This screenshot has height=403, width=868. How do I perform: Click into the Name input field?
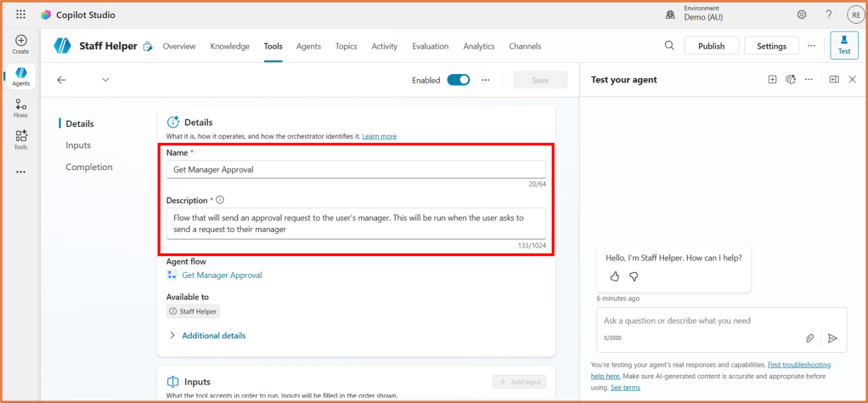click(x=356, y=170)
